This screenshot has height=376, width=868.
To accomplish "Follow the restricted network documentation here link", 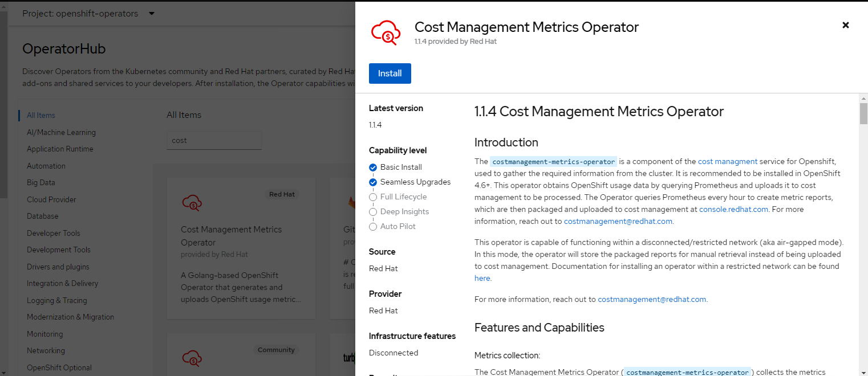I will pyautogui.click(x=482, y=279).
